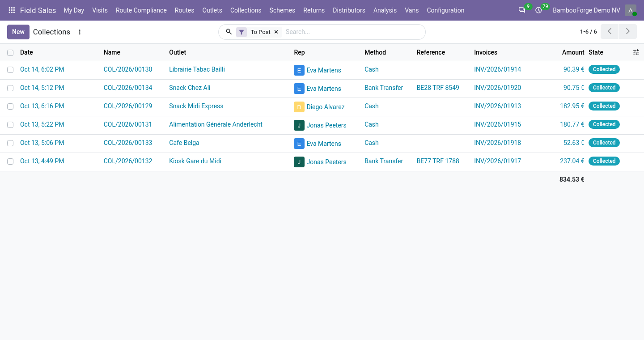Click the search magnifier icon
This screenshot has height=340, width=644.
point(229,32)
